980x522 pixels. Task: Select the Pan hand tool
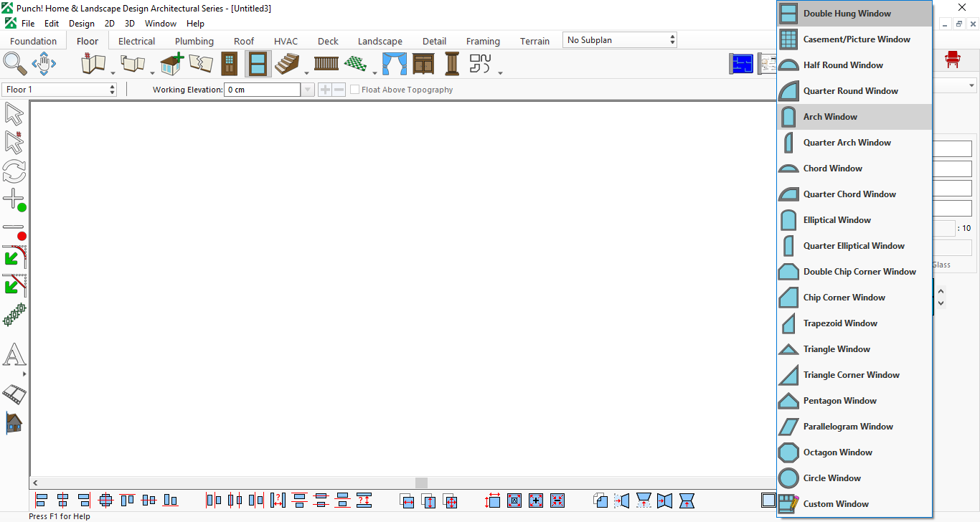pos(44,64)
